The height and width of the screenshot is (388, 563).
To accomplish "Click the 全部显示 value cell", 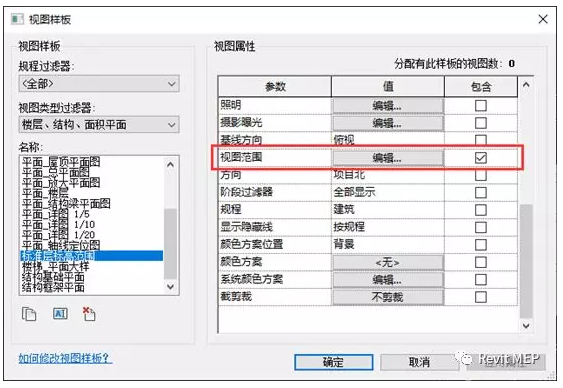I will tap(388, 192).
